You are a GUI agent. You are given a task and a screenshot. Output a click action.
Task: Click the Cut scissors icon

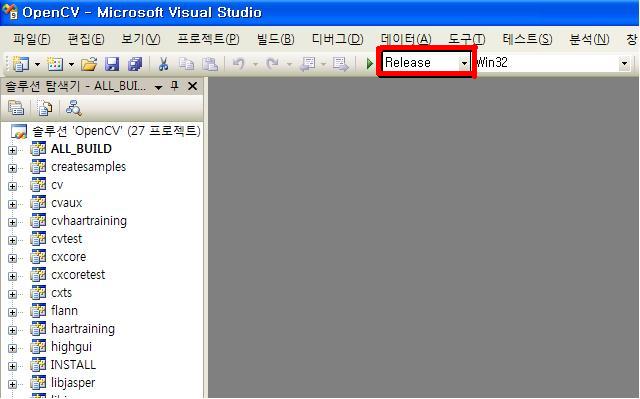click(163, 64)
